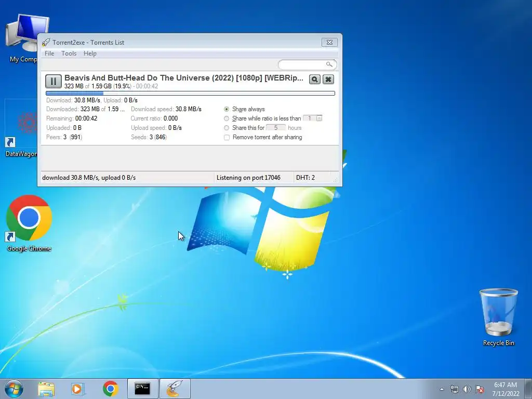Click the Seeds: 3 (846) entry
Image resolution: width=532 pixels, height=399 pixels.
[x=149, y=137]
